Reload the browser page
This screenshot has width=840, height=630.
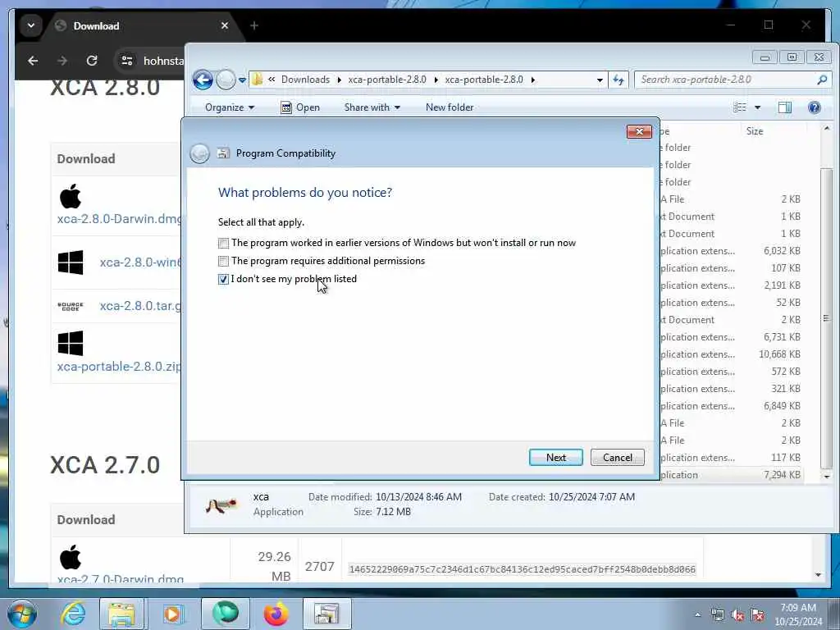pos(92,61)
